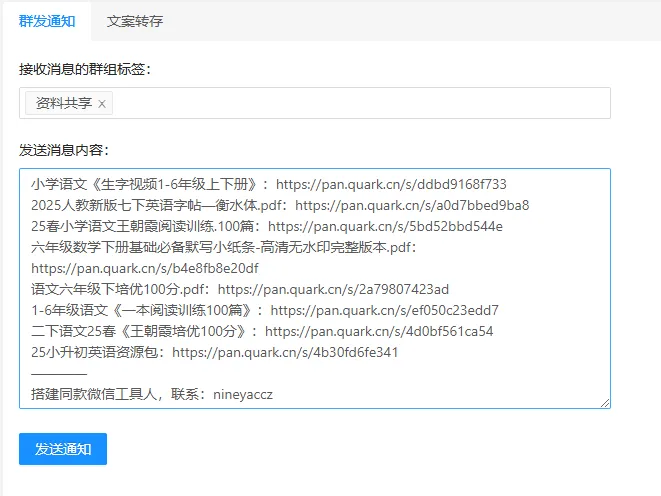Viewport: 661px width, 496px height.
Task: Click the 发送通知 button
Action: click(63, 449)
